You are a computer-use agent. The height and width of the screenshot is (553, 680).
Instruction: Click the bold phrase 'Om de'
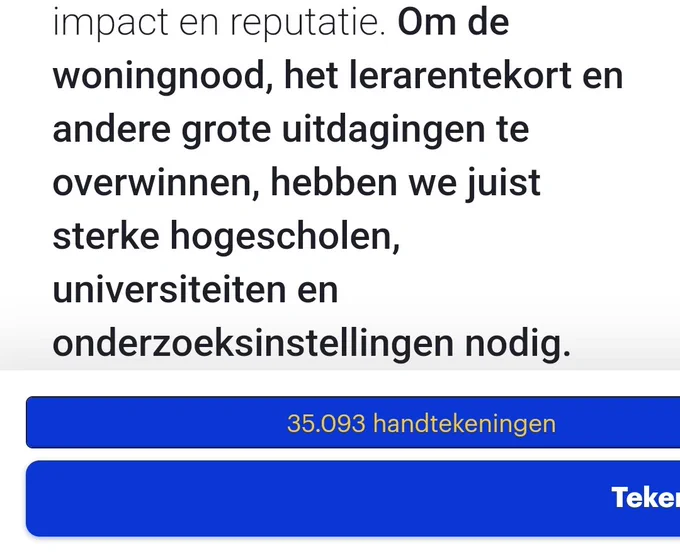(453, 22)
